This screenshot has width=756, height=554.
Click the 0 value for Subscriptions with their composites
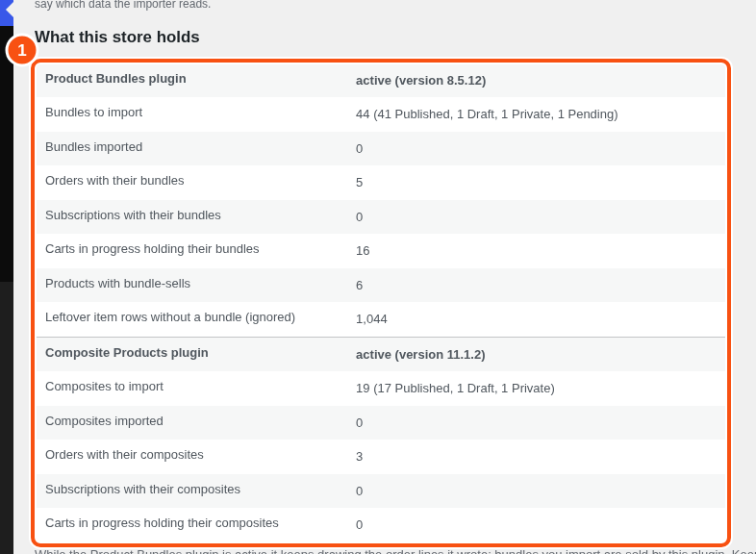pyautogui.click(x=359, y=491)
